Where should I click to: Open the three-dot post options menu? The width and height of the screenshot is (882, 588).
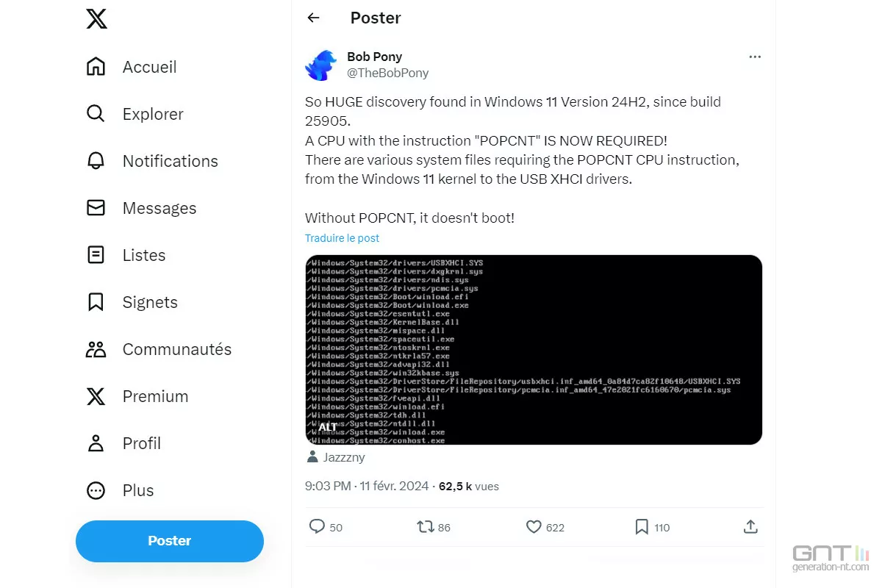click(x=755, y=57)
